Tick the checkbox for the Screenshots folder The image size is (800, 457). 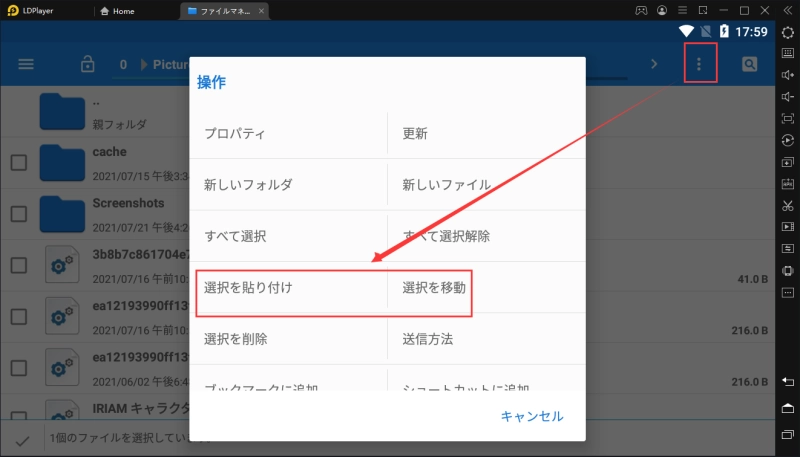click(x=19, y=214)
